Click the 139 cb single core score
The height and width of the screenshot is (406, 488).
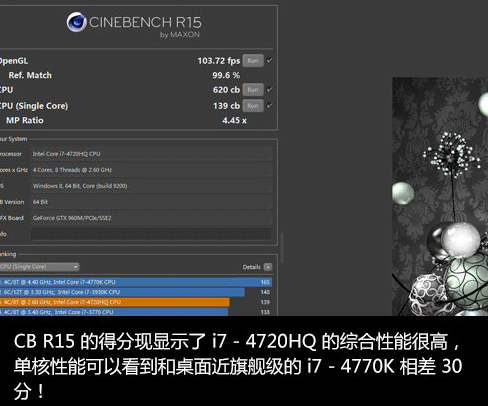(226, 106)
